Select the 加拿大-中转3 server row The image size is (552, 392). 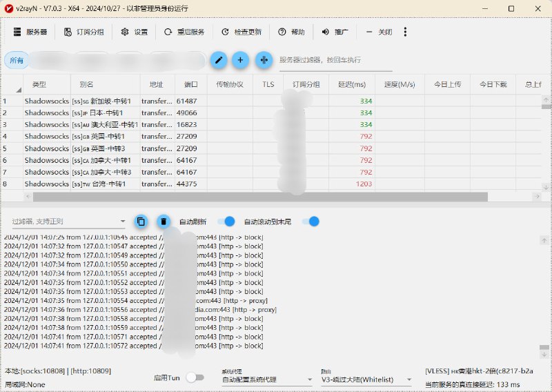tap(271, 172)
